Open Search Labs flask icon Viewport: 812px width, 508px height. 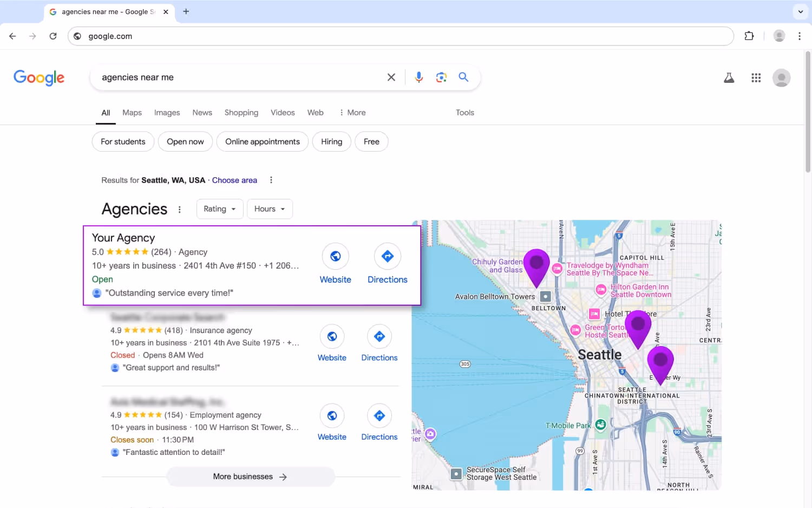tap(729, 78)
